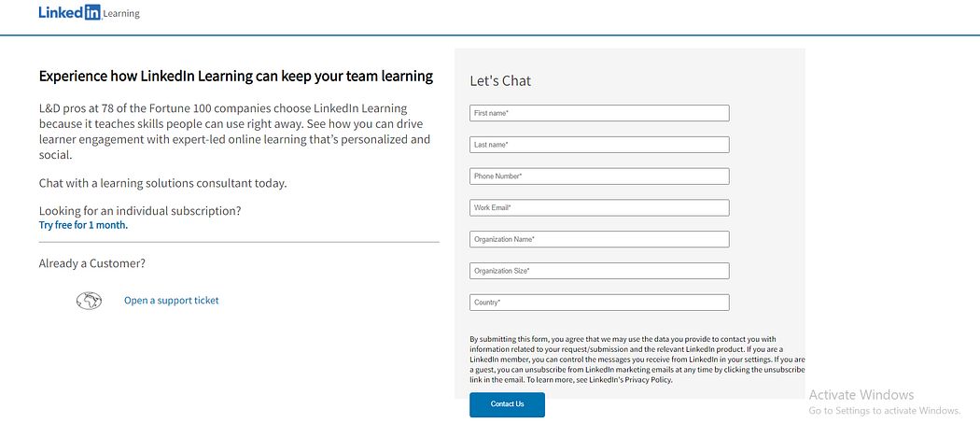Click the 'Already a Customer?' heading

tap(91, 263)
